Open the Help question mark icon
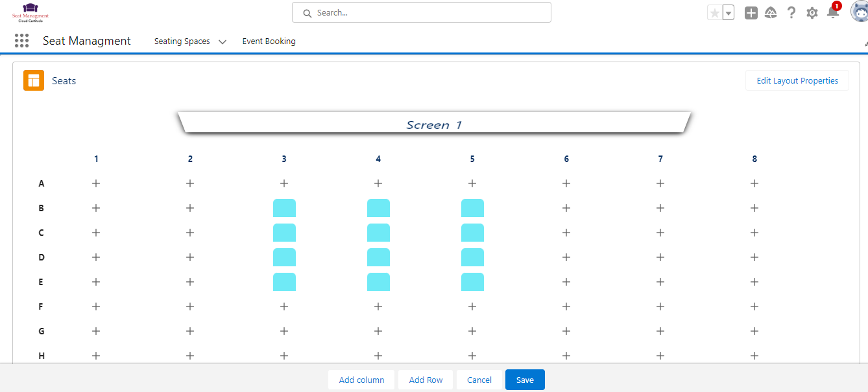 tap(791, 13)
